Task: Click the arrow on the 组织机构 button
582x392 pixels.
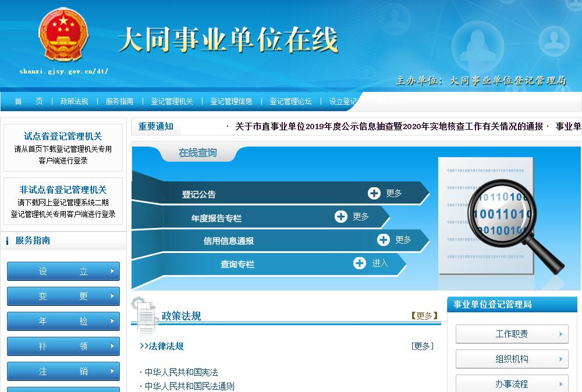Action: [x=561, y=359]
